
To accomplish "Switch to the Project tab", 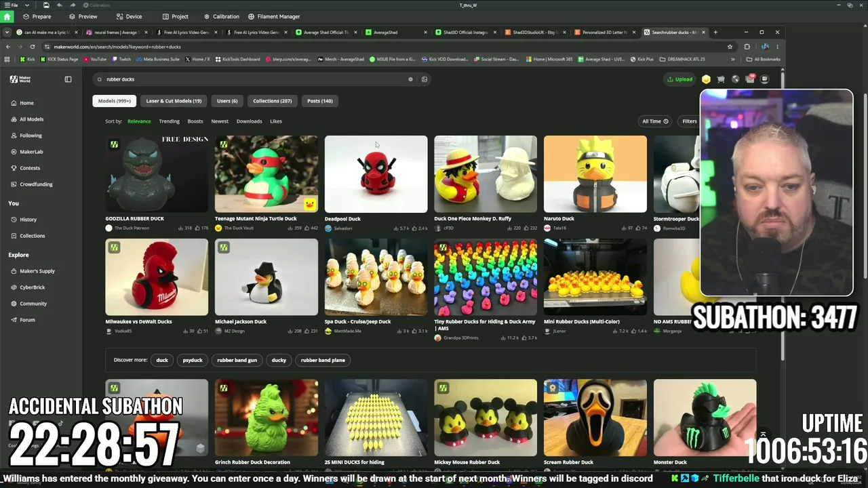I will [176, 16].
